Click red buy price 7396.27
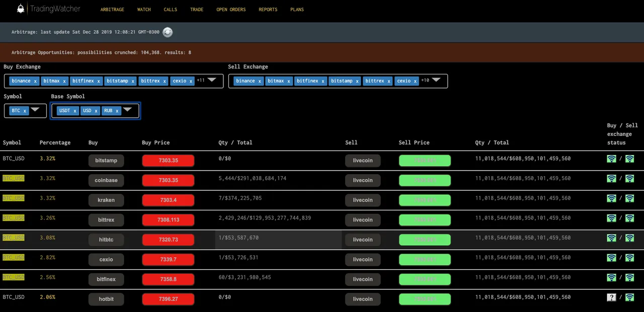Viewport: 644px width, 312px height. (168, 299)
